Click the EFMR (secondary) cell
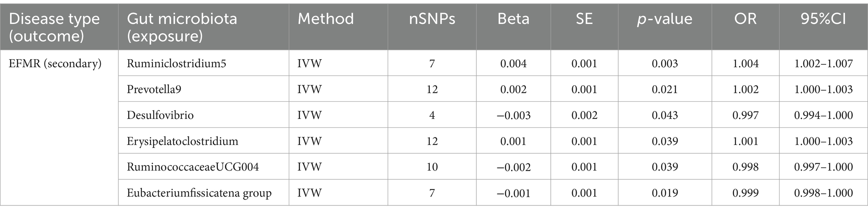Viewport: 868px width, 213px height. pos(55,64)
